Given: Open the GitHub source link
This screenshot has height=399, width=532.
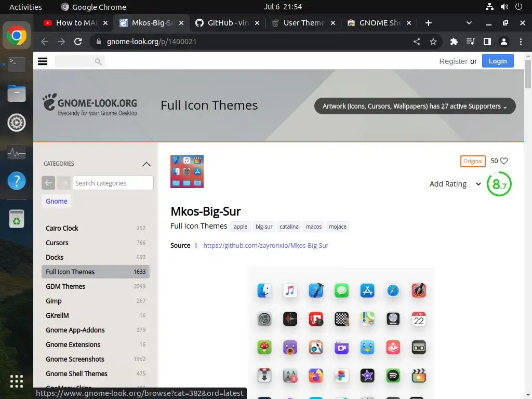Looking at the screenshot, I should point(265,245).
